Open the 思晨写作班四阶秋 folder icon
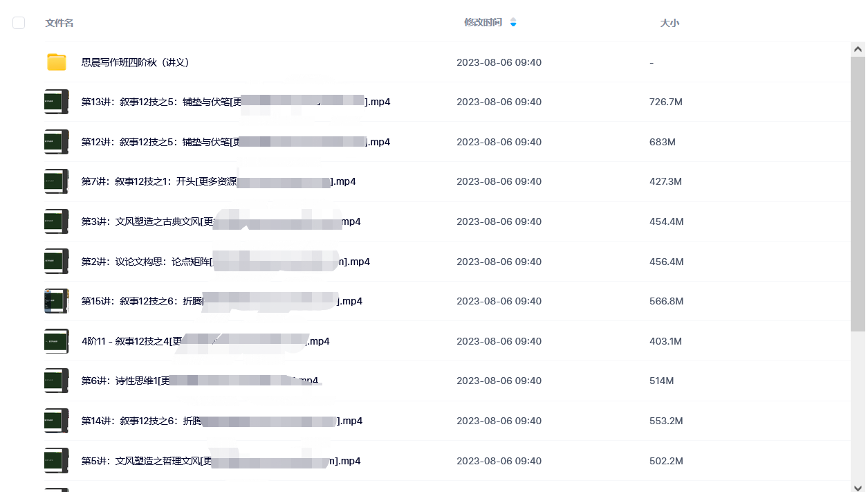This screenshot has height=492, width=868. (x=57, y=62)
